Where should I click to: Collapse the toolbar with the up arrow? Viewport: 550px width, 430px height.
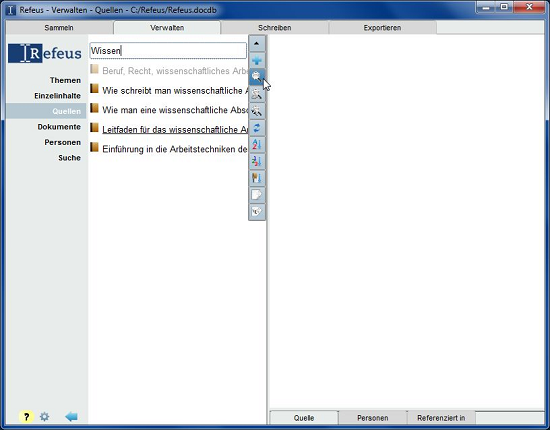pyautogui.click(x=256, y=43)
